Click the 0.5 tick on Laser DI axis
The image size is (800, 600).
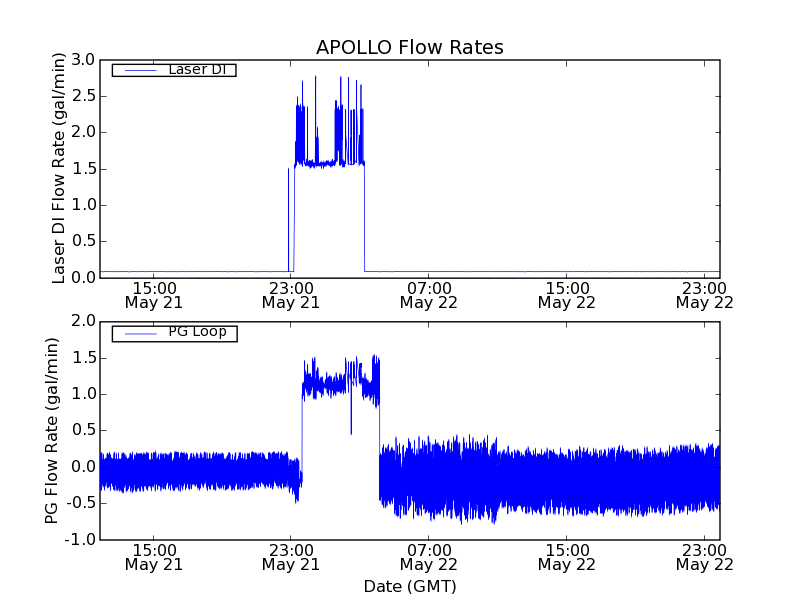[83, 241]
